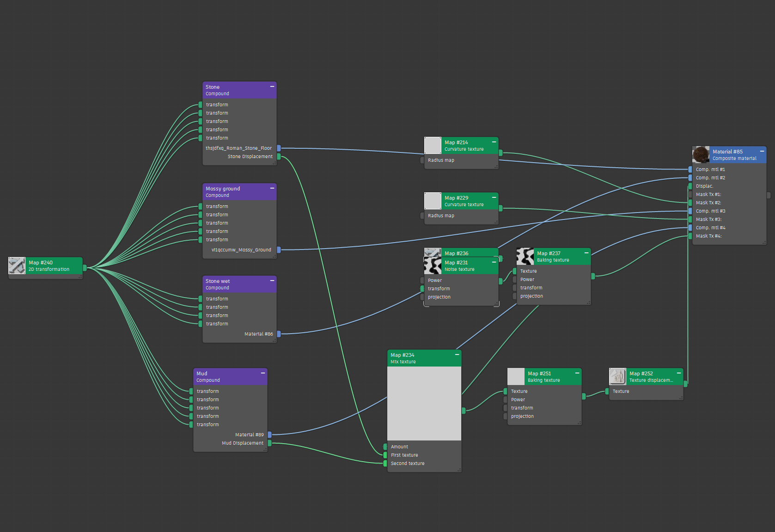Click the Material #85 sphere preview thumbnail

701,155
